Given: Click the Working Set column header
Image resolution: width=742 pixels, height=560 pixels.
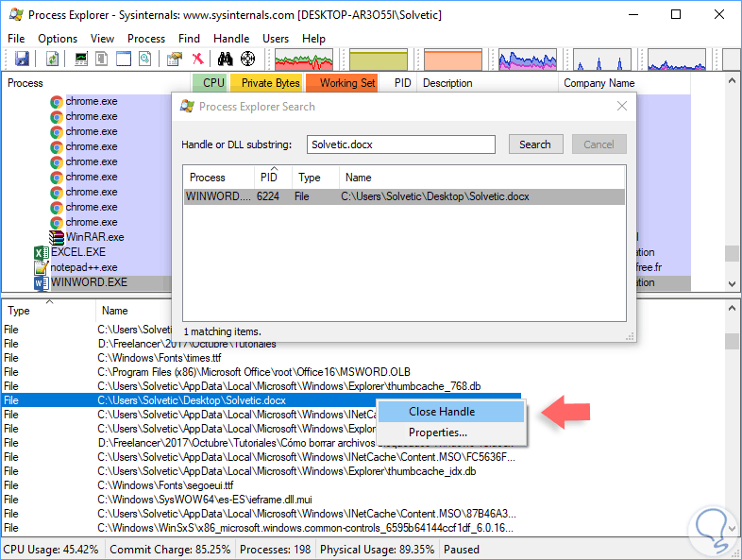Looking at the screenshot, I should coord(342,83).
